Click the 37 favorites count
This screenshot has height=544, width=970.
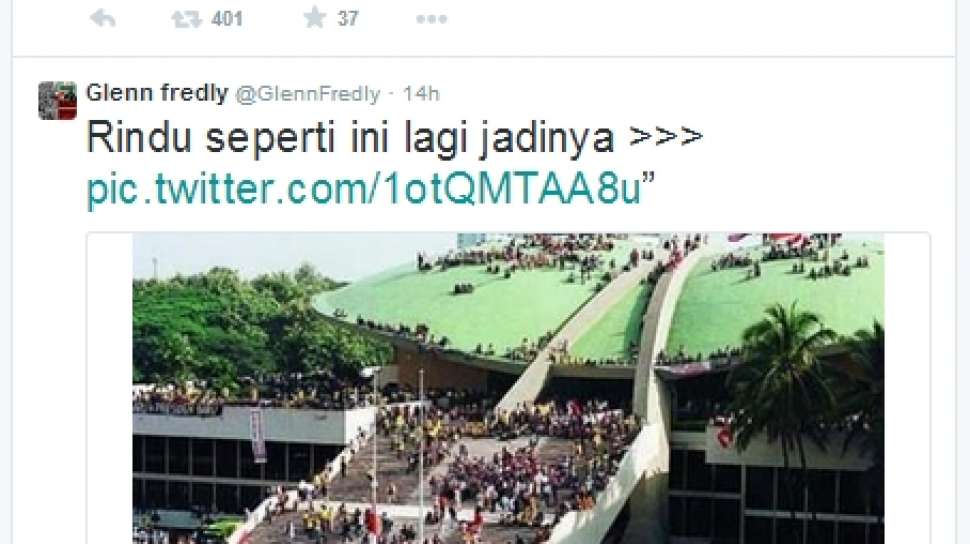coord(348,19)
